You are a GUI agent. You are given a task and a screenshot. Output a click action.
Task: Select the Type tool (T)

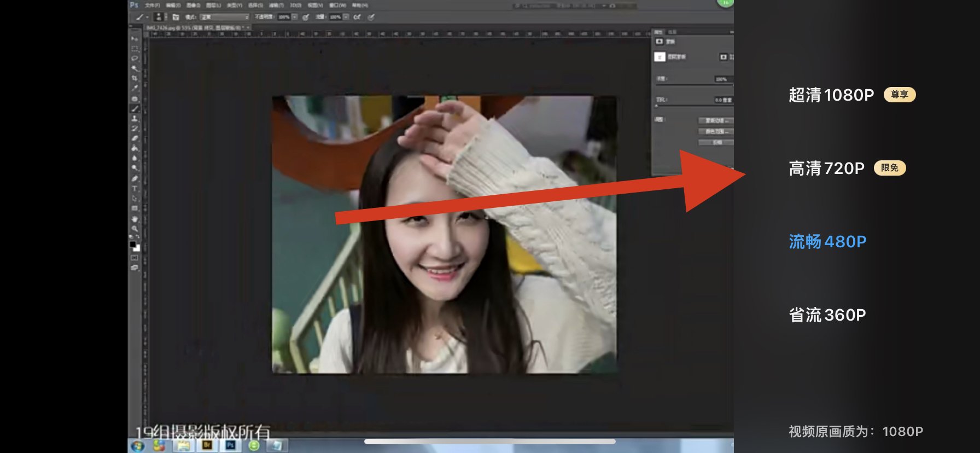coord(135,188)
